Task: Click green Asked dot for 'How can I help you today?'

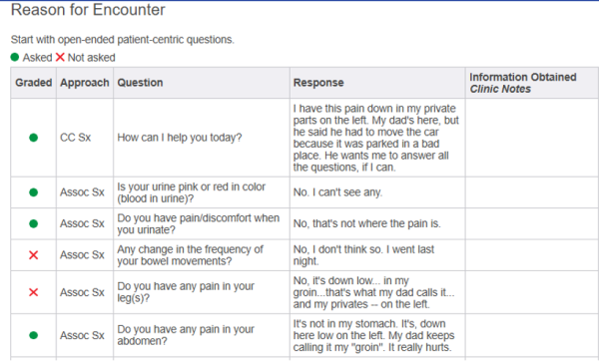Action: [x=34, y=138]
